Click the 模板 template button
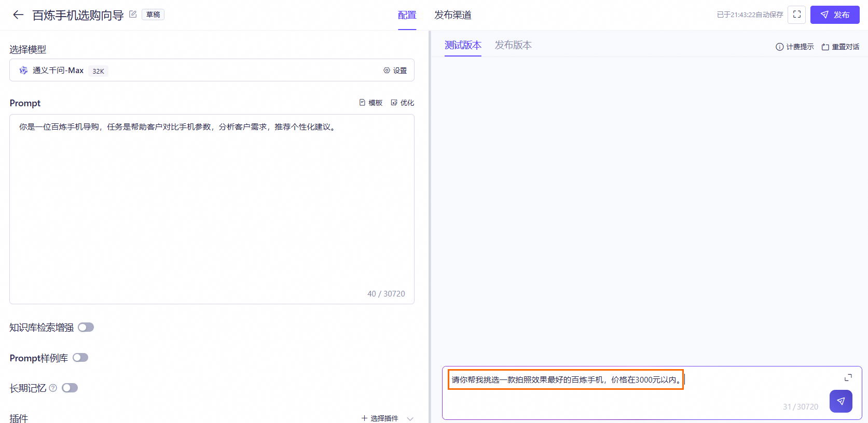868x423 pixels. point(371,103)
